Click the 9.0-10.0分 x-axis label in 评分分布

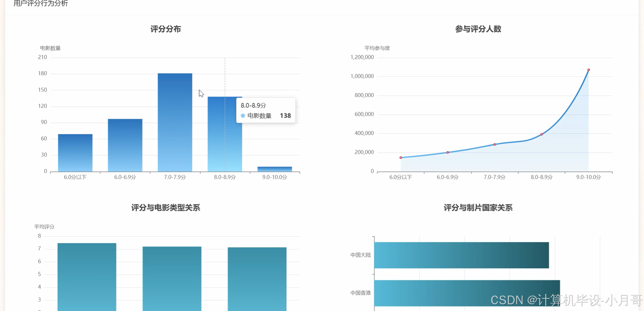(275, 177)
